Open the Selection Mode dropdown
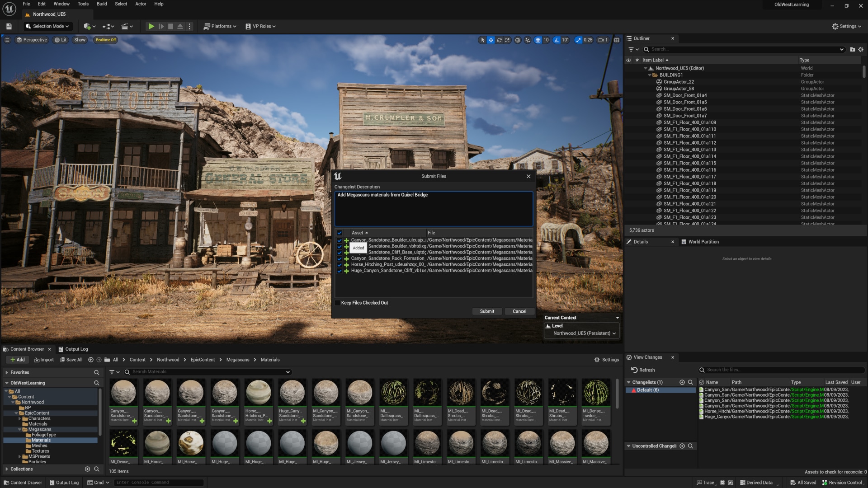Screen dimensions: 868x488 point(47,26)
